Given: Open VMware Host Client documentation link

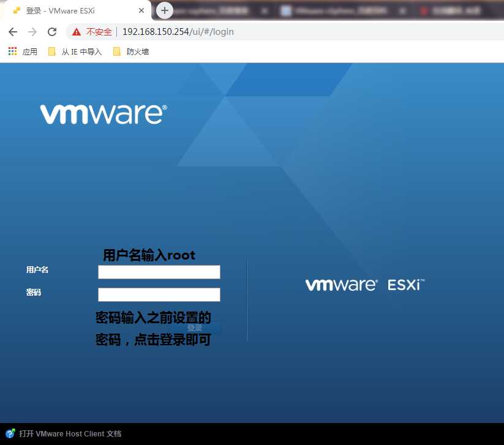Looking at the screenshot, I should [x=70, y=434].
